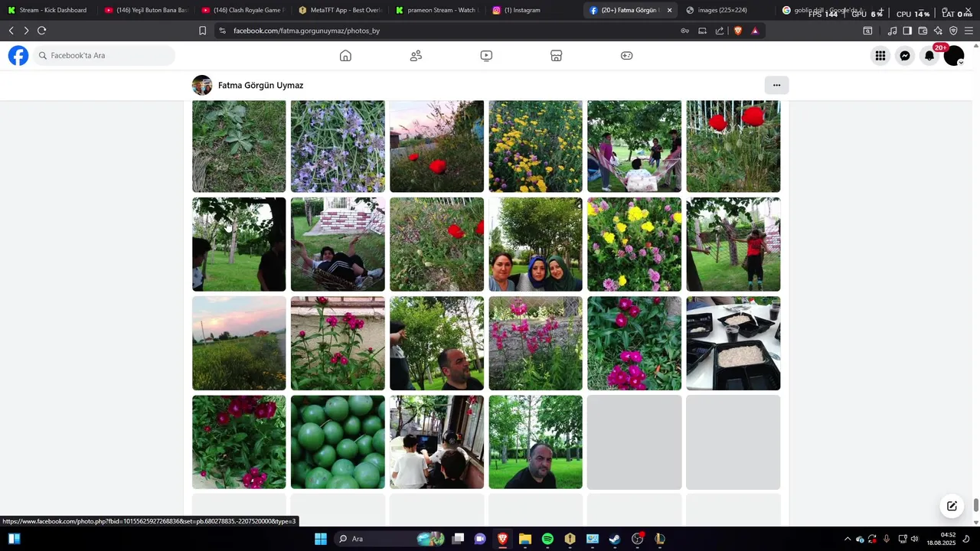Open the three-dots profile options menu
The image size is (980, 551).
[x=776, y=85]
